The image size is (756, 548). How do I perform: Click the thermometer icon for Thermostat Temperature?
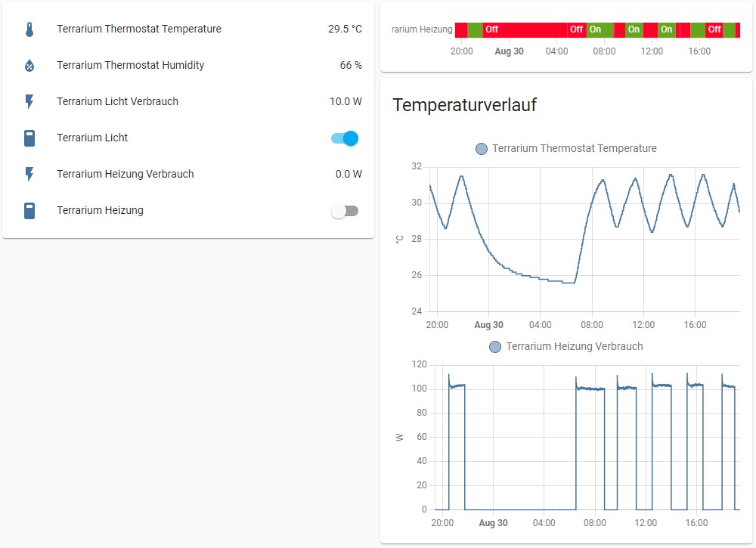pyautogui.click(x=29, y=29)
